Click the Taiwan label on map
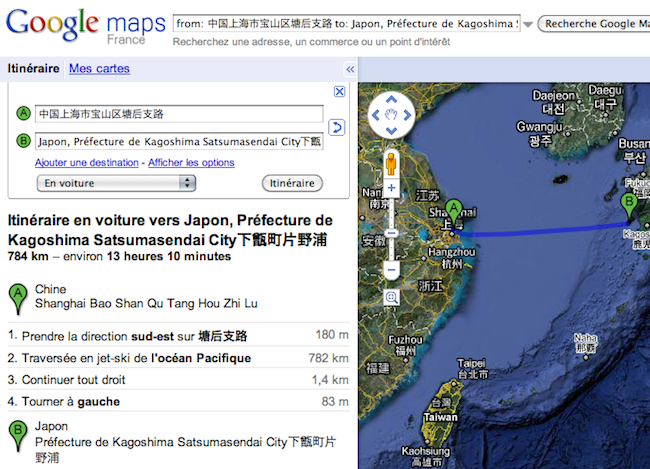 (440, 417)
